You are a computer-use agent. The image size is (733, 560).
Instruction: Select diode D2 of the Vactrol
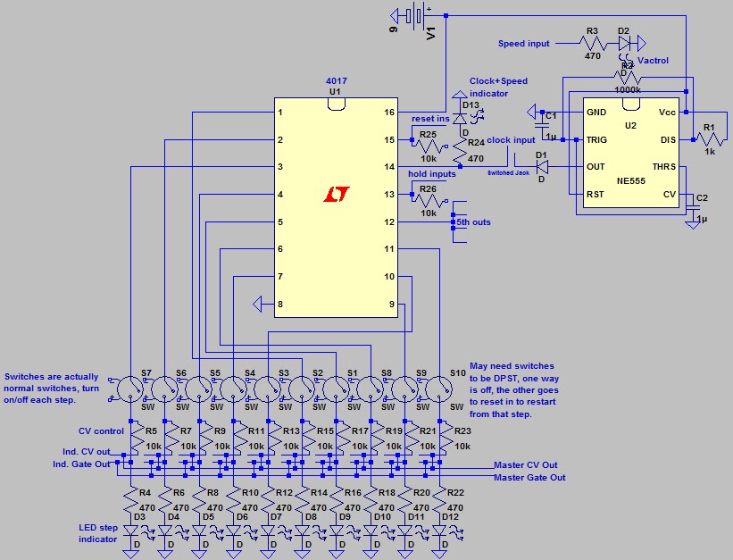click(625, 44)
